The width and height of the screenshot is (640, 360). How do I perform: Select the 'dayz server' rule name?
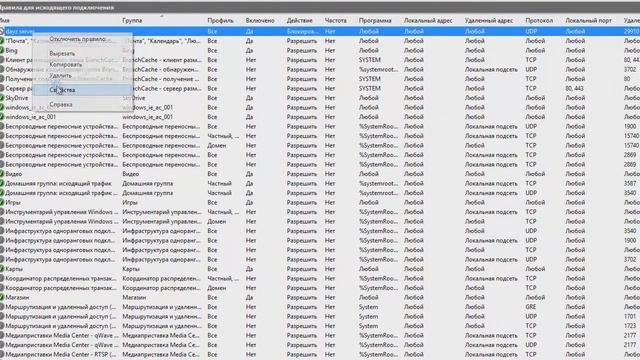pyautogui.click(x=20, y=31)
